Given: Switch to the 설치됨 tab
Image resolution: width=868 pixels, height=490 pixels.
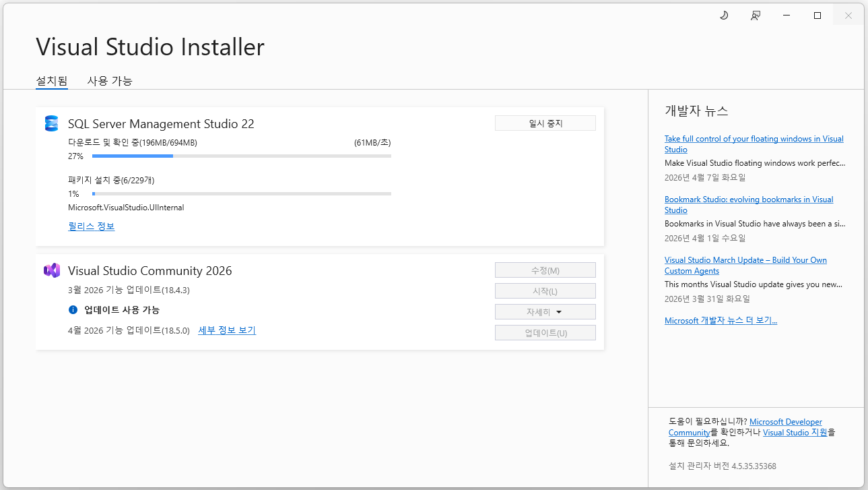Looking at the screenshot, I should (x=52, y=81).
